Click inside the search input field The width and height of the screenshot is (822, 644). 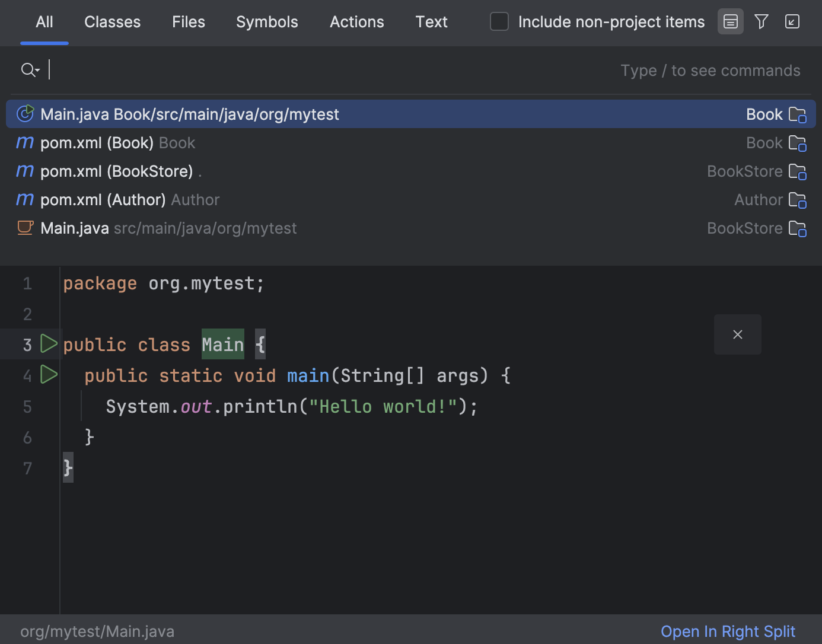click(237, 69)
